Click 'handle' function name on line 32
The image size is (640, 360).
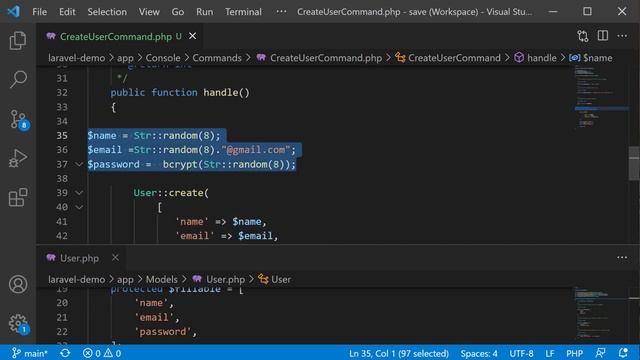(x=220, y=93)
